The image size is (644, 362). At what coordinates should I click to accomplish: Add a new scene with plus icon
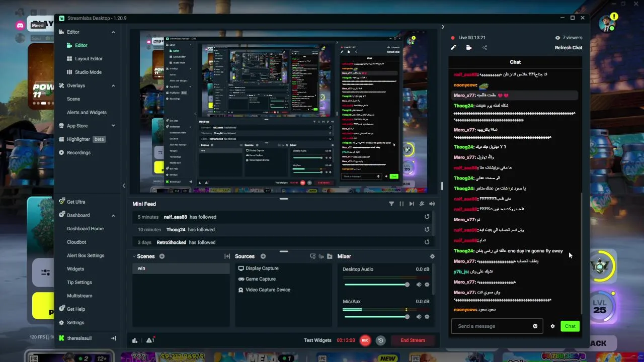162,256
